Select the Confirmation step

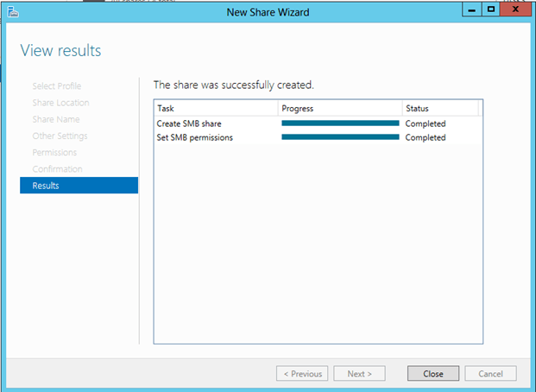click(x=57, y=169)
